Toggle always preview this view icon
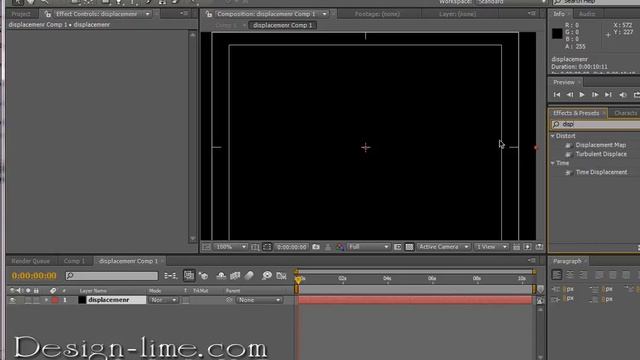This screenshot has width=640, height=360. click(206, 247)
